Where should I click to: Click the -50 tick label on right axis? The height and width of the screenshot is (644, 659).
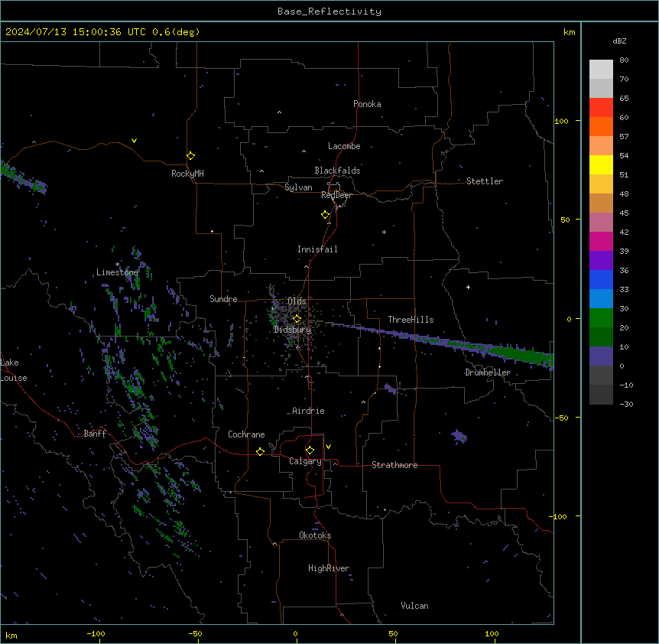561,418
